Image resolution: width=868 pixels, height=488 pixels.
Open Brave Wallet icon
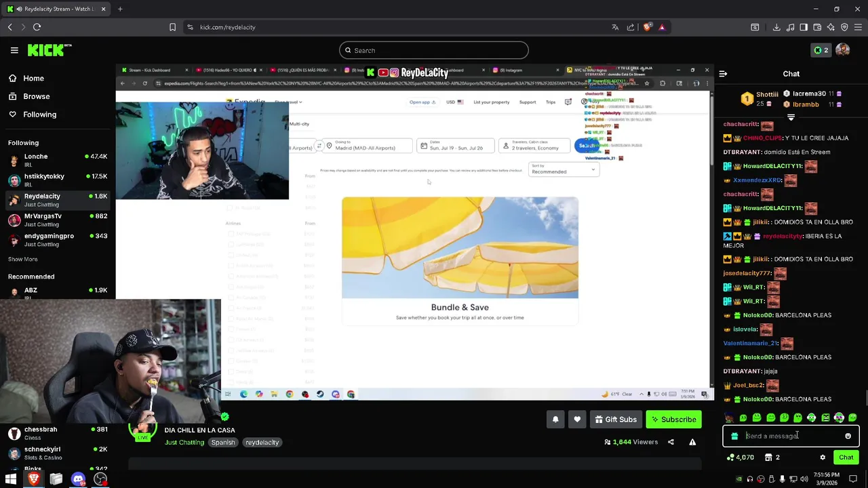click(x=817, y=27)
